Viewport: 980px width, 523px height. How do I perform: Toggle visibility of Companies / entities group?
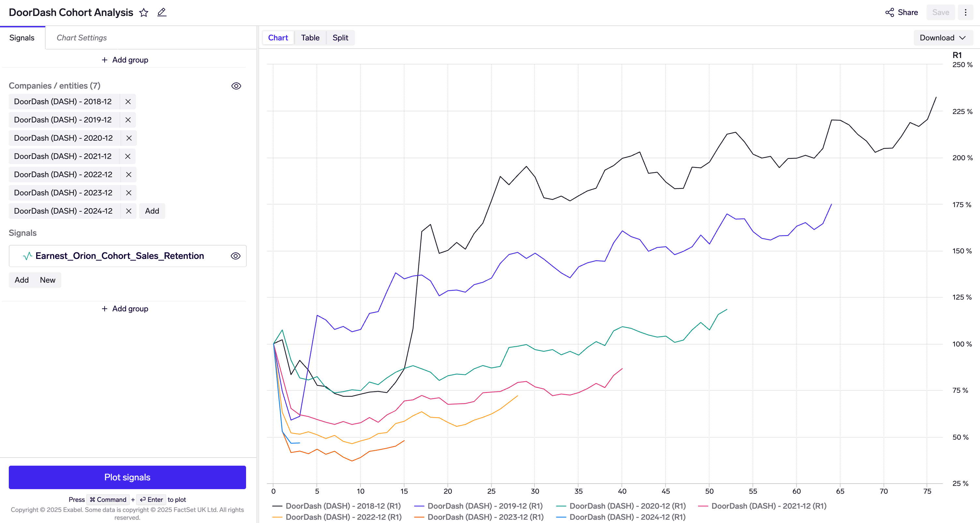(x=236, y=86)
